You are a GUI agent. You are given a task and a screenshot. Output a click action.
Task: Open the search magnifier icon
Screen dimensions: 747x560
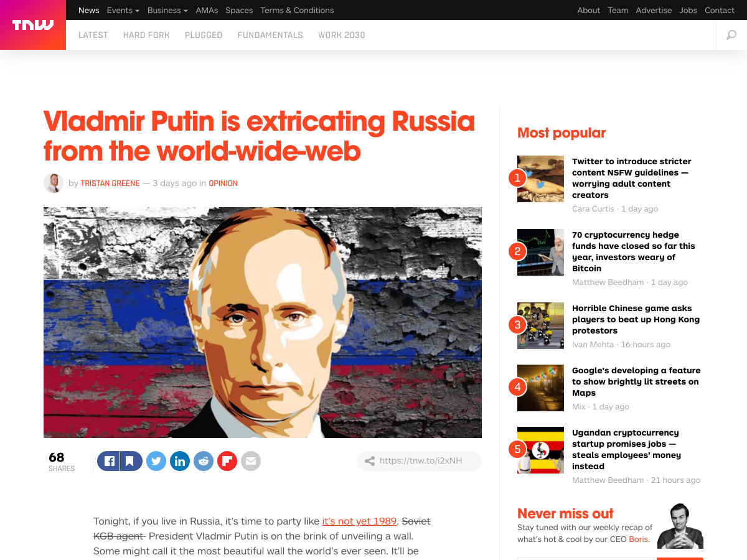click(731, 35)
